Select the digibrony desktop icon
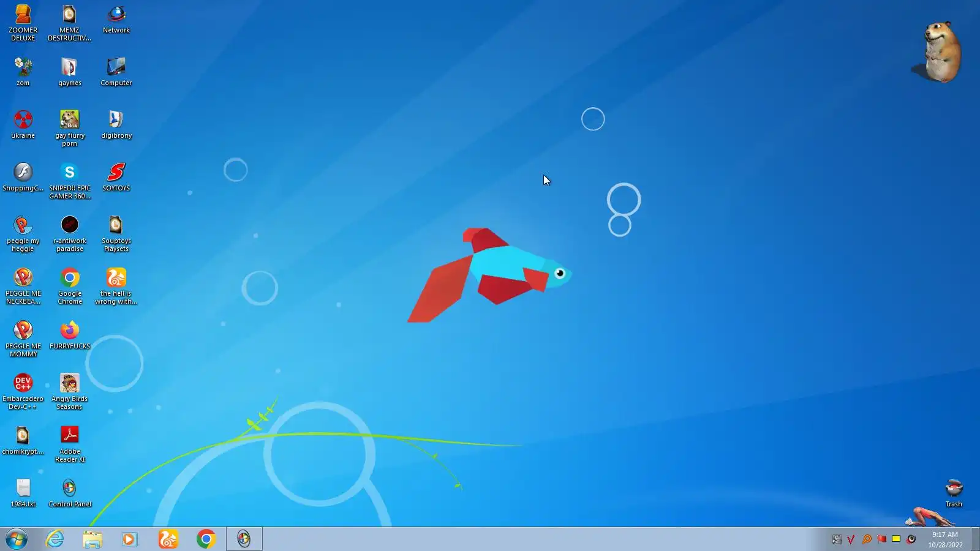 (x=116, y=124)
